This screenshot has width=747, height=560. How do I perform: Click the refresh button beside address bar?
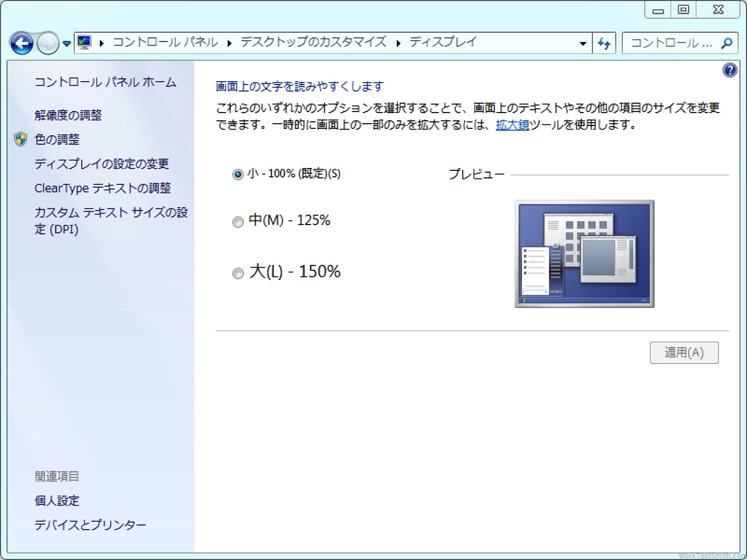pos(604,43)
